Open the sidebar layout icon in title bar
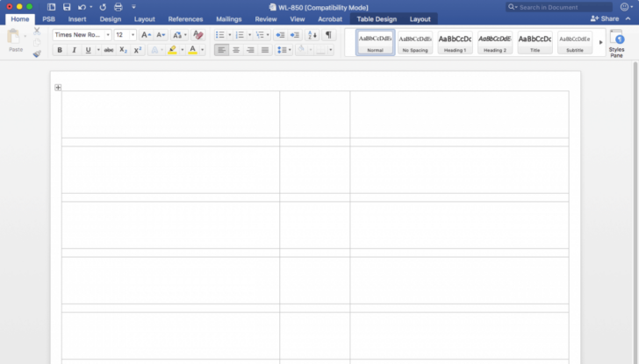The height and width of the screenshot is (364, 639). 51,7
